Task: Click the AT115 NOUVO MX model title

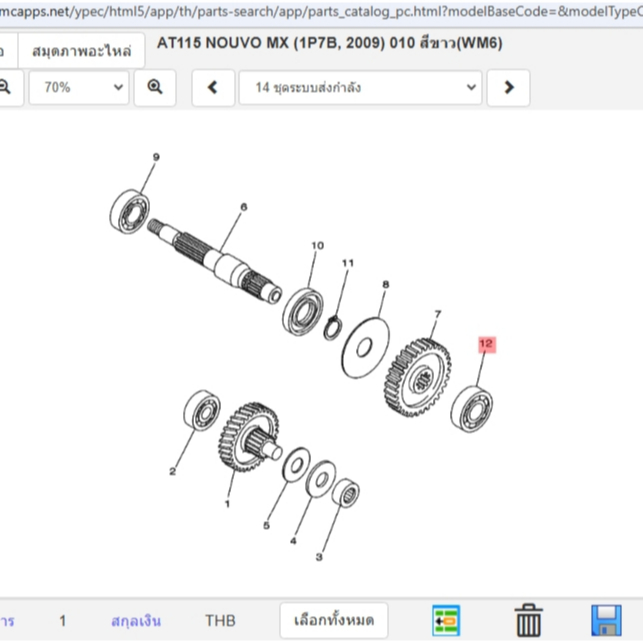Action: tap(330, 43)
